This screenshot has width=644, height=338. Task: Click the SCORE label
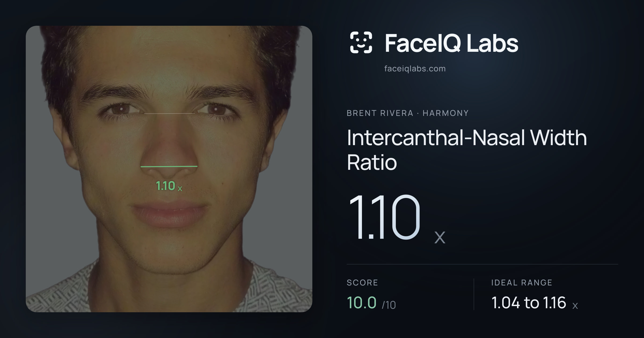pos(362,282)
